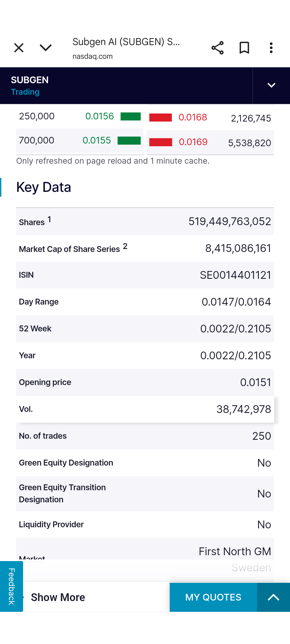Image resolution: width=290 pixels, height=644 pixels.
Task: Expand the SUBGEN Trading section chevron
Action: pos(271,85)
